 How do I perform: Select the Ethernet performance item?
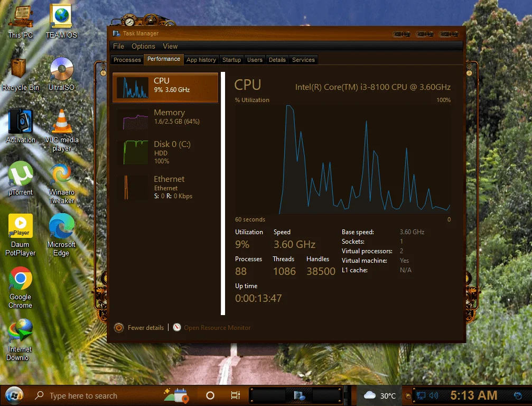coord(165,187)
